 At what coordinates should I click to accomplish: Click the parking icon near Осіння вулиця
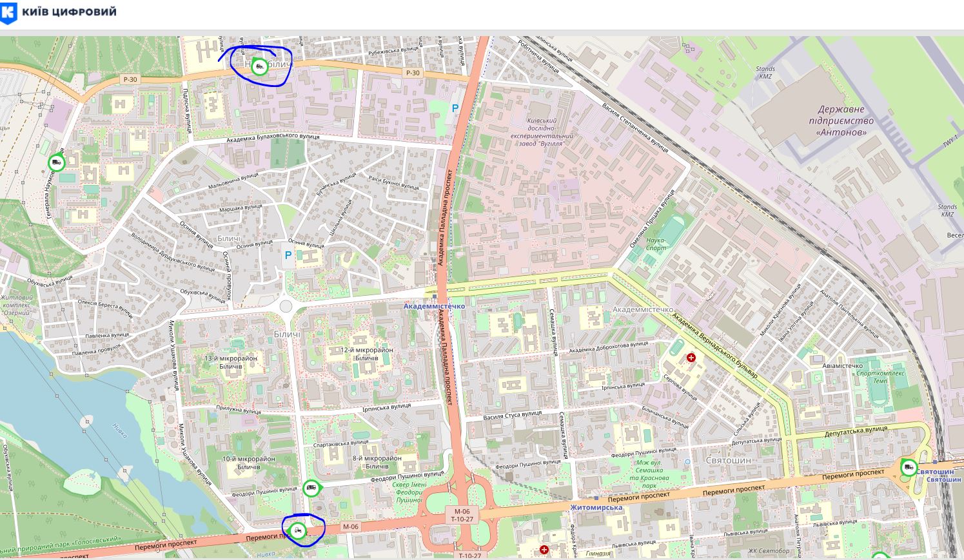288,255
